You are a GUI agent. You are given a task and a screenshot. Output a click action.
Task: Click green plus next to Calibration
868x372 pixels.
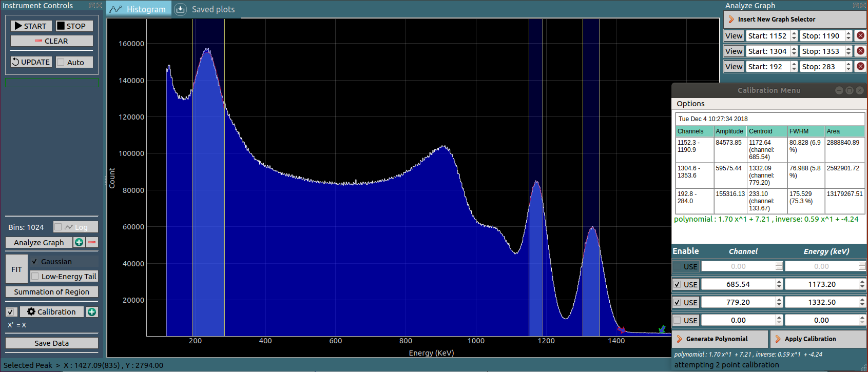pos(92,312)
